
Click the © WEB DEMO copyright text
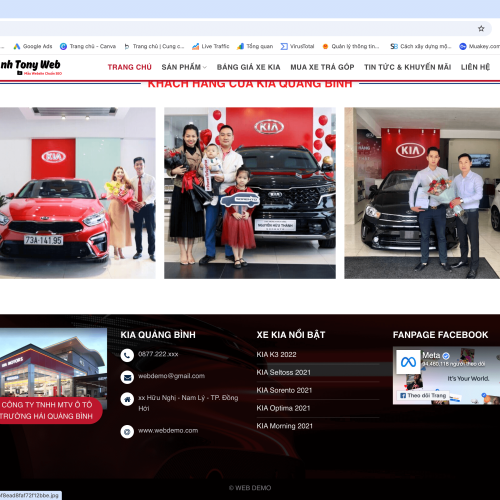point(250,488)
